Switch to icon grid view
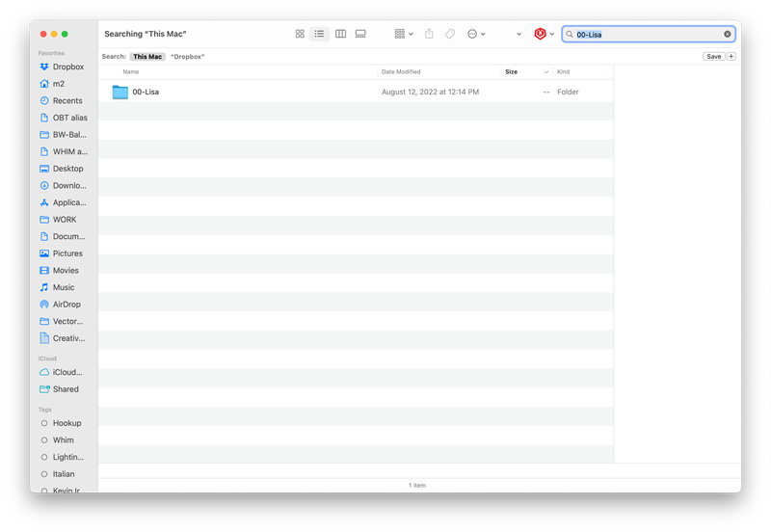This screenshot has width=771, height=532. [300, 34]
